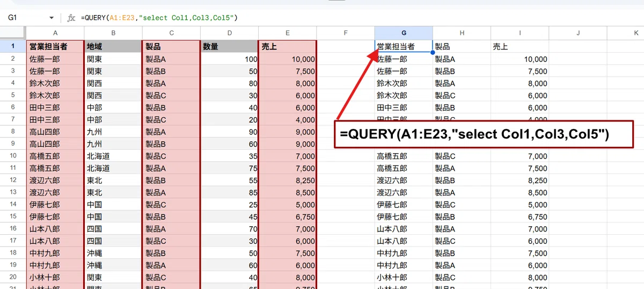644x289 pixels.
Task: Click 8,250 in column E
Action: [287, 180]
